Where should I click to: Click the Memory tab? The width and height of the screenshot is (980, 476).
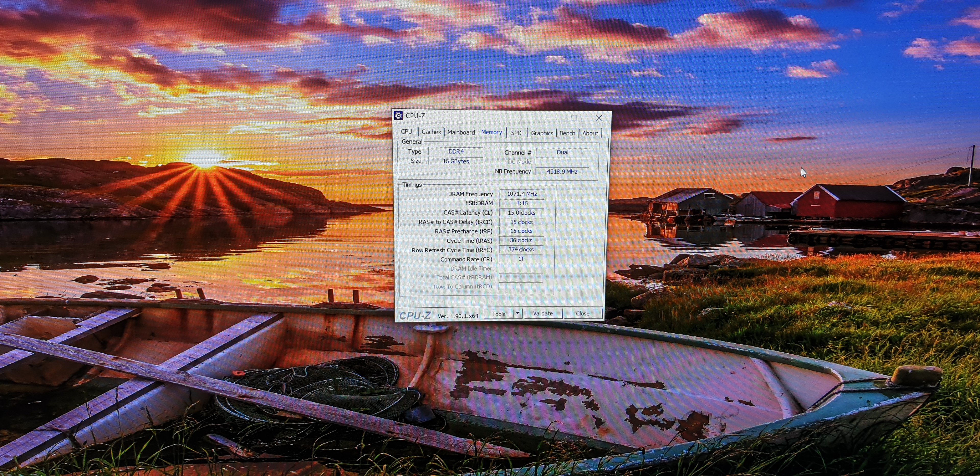(x=492, y=132)
